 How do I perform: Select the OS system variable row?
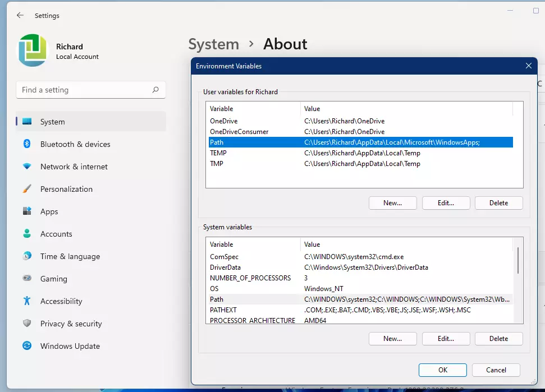coord(361,289)
